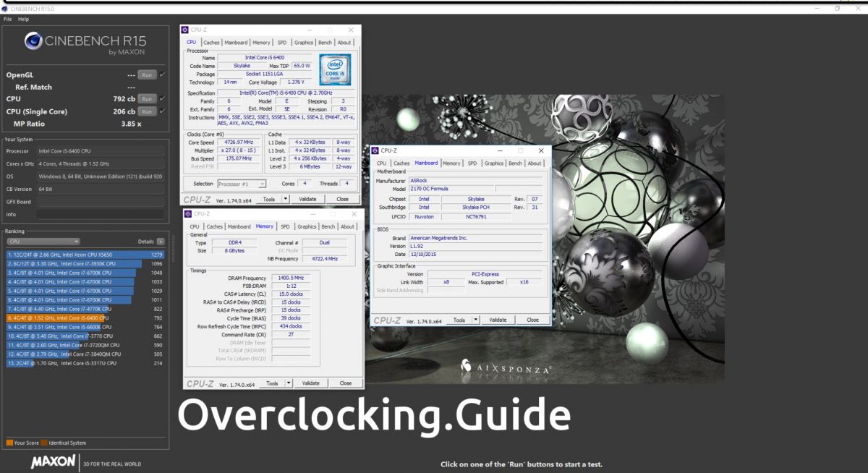868x473 pixels.
Task: Switch to About tab in CPU-Z Mainboard window
Action: [535, 163]
